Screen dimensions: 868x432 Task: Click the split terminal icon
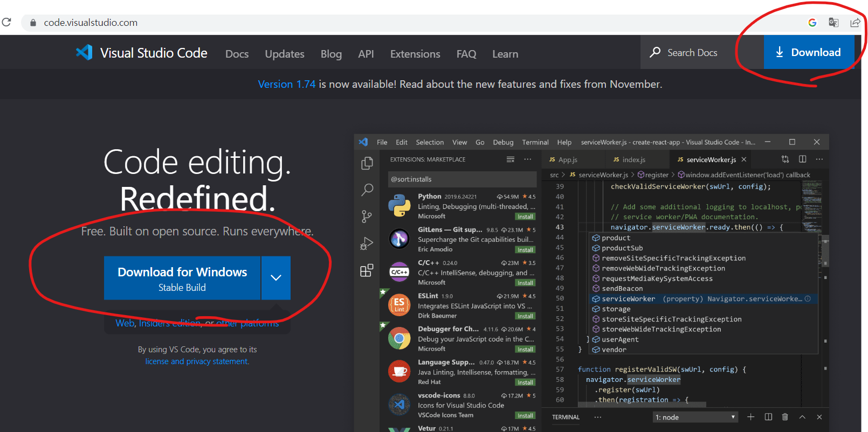coord(768,417)
